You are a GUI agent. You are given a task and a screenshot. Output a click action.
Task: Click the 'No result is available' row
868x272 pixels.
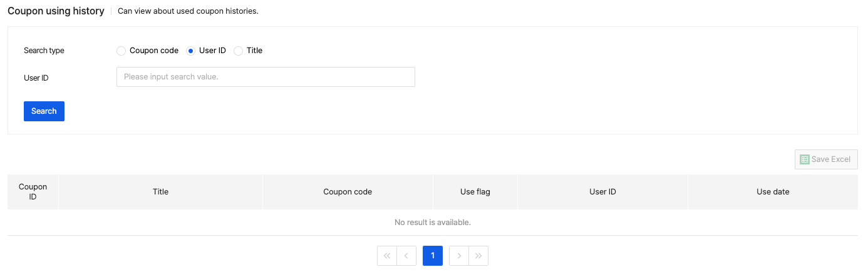pyautogui.click(x=432, y=223)
